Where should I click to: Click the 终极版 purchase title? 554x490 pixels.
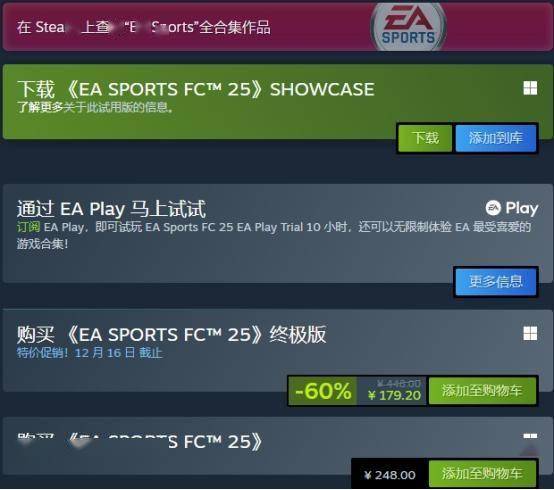(171, 334)
